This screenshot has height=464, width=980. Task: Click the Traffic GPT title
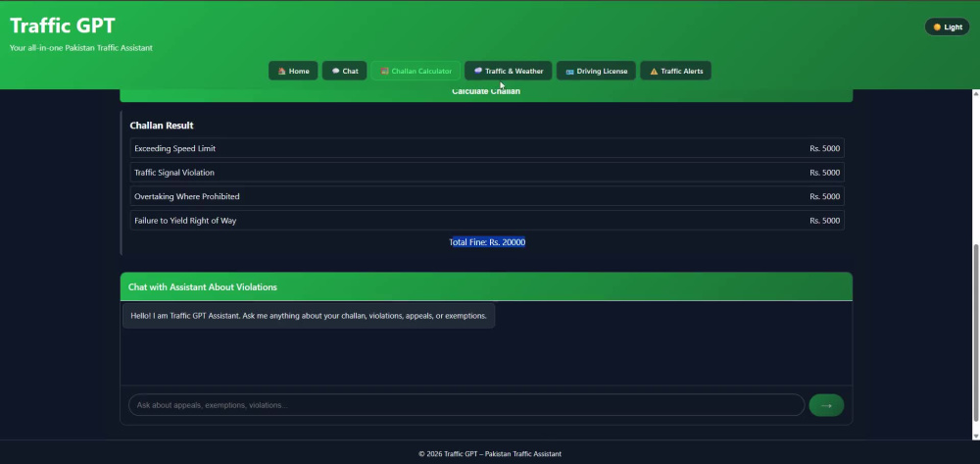tap(63, 26)
